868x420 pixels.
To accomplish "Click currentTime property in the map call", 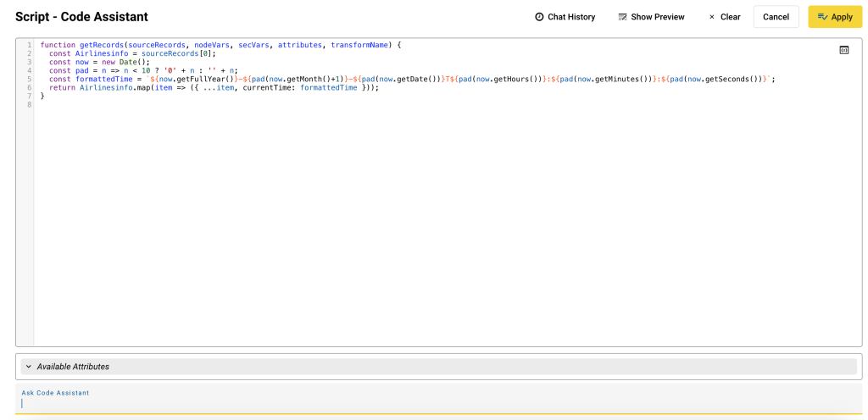I will pyautogui.click(x=269, y=87).
